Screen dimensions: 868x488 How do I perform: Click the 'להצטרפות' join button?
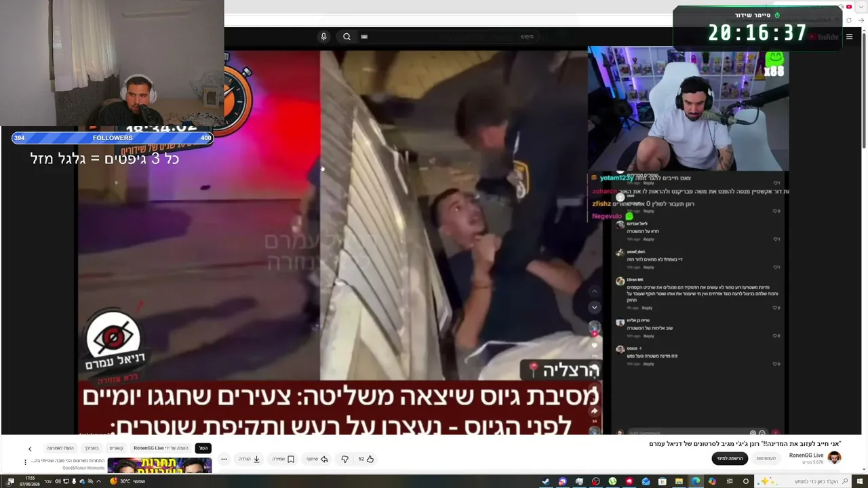tap(766, 458)
